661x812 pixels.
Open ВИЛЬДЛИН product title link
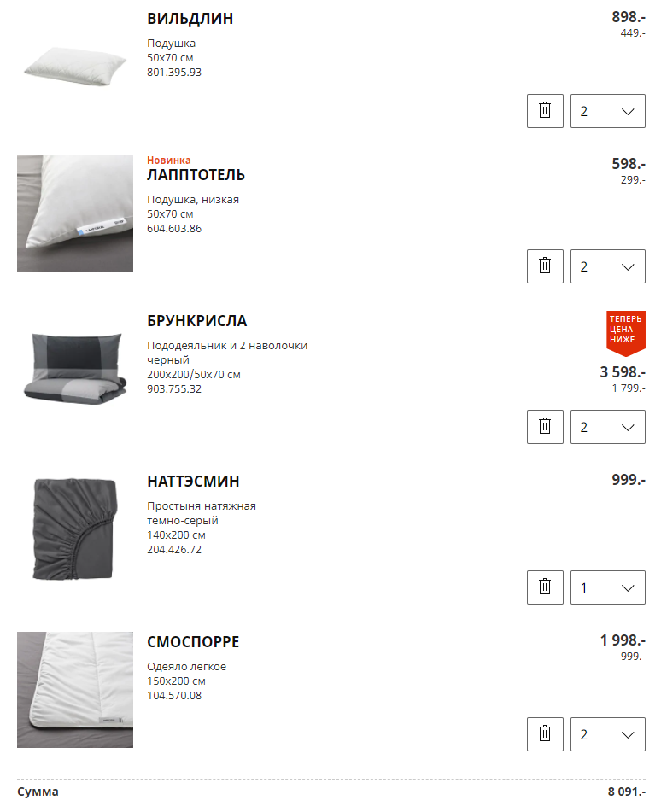[x=190, y=19]
